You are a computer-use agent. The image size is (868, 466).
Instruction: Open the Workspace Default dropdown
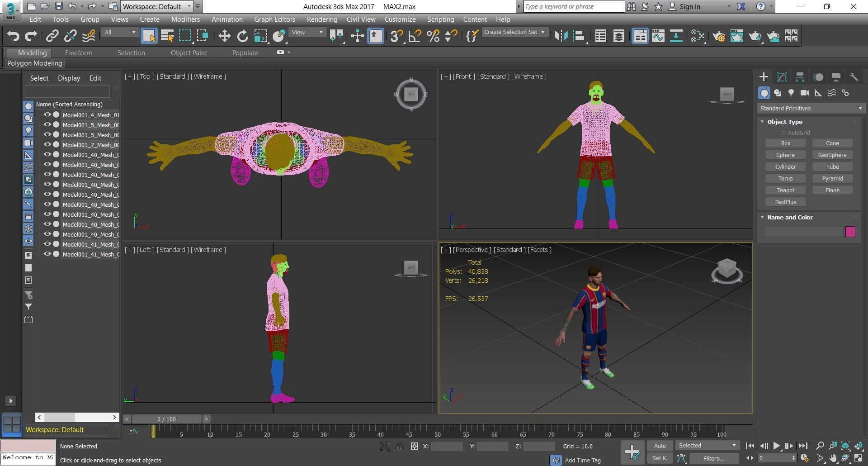click(157, 6)
